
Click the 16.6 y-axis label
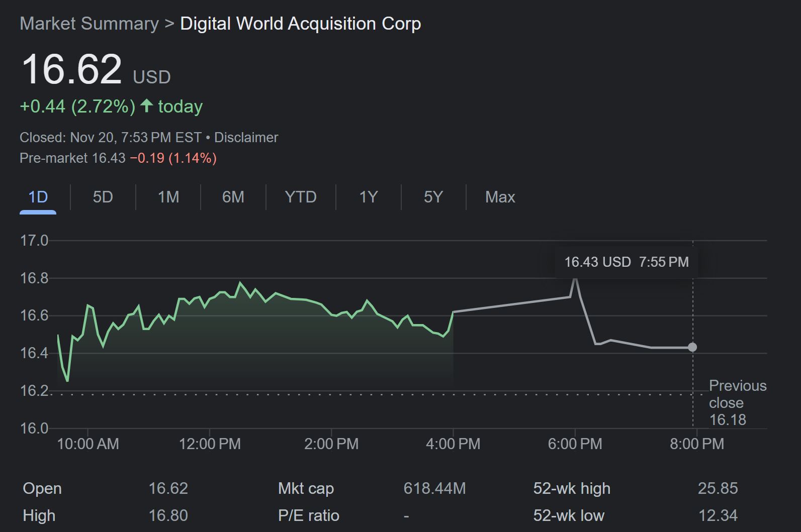pos(34,315)
